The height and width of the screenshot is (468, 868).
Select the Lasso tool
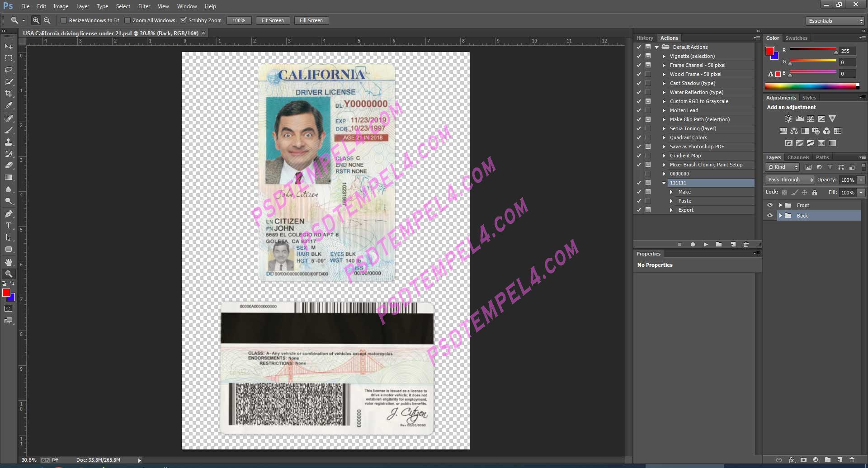point(9,70)
